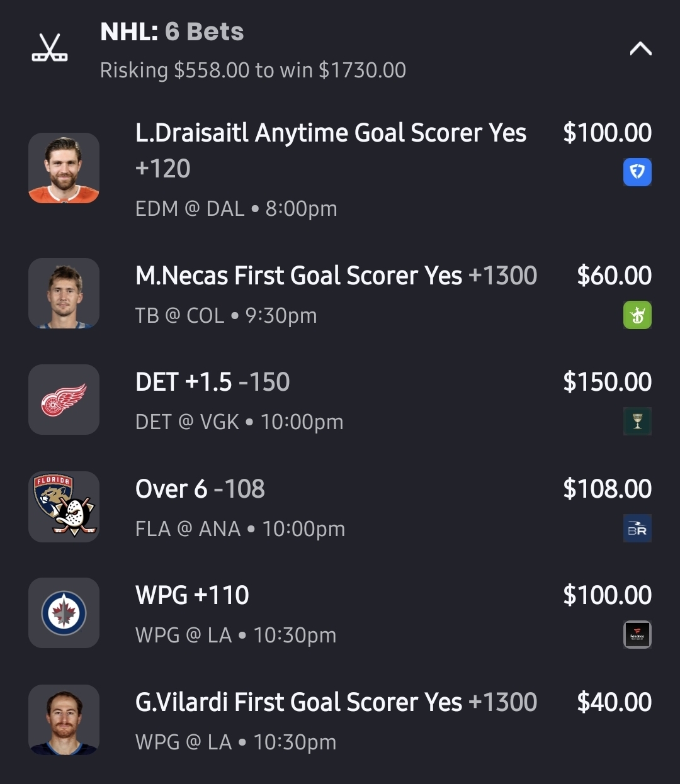Open the DET +1.5 bet
The width and height of the screenshot is (680, 784).
click(x=212, y=382)
